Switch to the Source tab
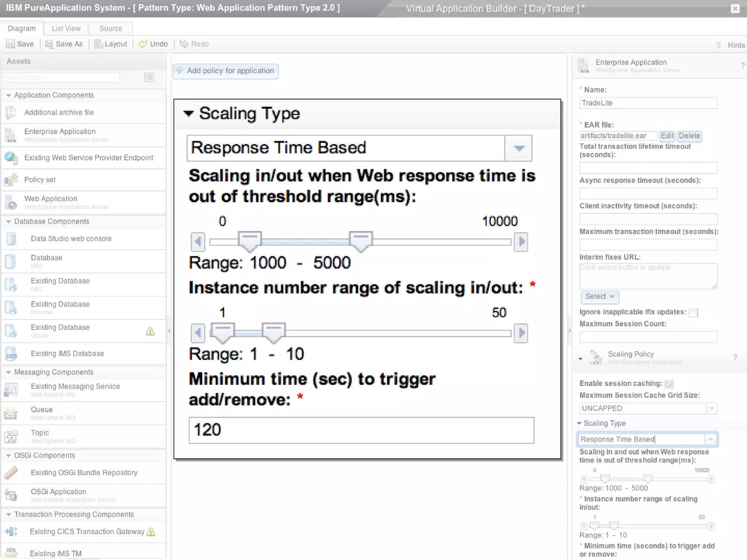The height and width of the screenshot is (560, 747). (111, 28)
